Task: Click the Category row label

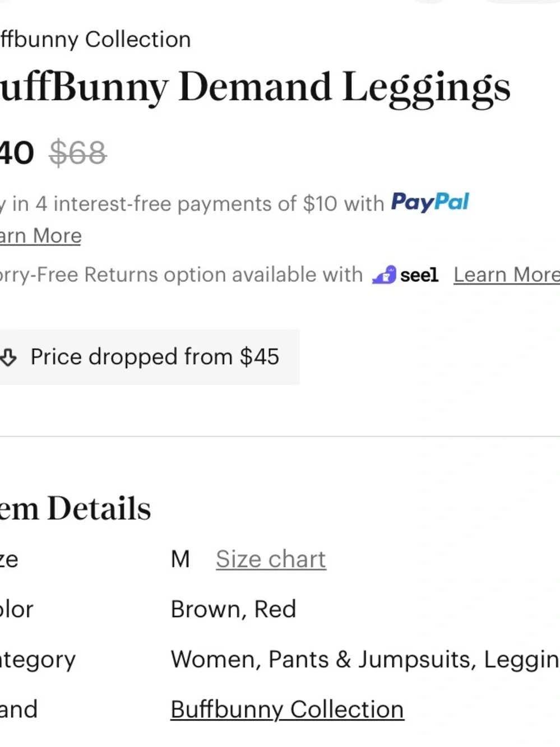Action: pyautogui.click(x=37, y=660)
